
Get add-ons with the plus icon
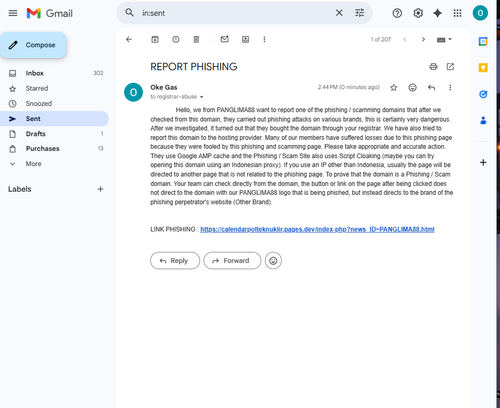[x=483, y=162]
